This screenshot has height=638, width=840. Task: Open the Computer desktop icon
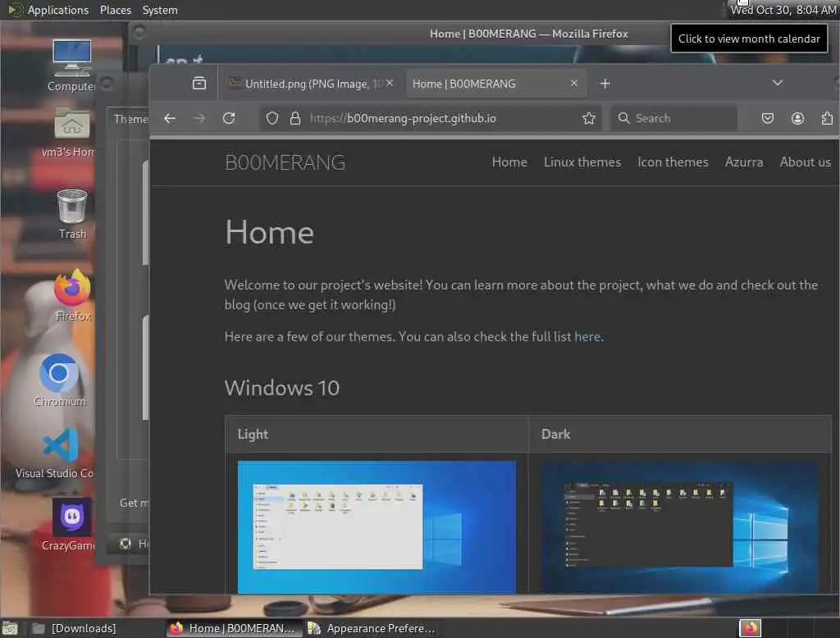71,66
